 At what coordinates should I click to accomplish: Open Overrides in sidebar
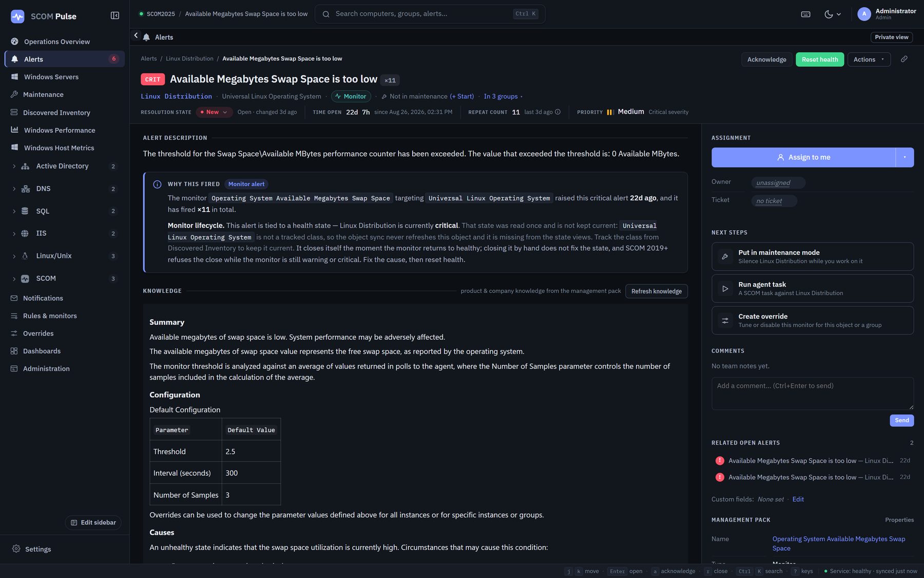point(65,333)
